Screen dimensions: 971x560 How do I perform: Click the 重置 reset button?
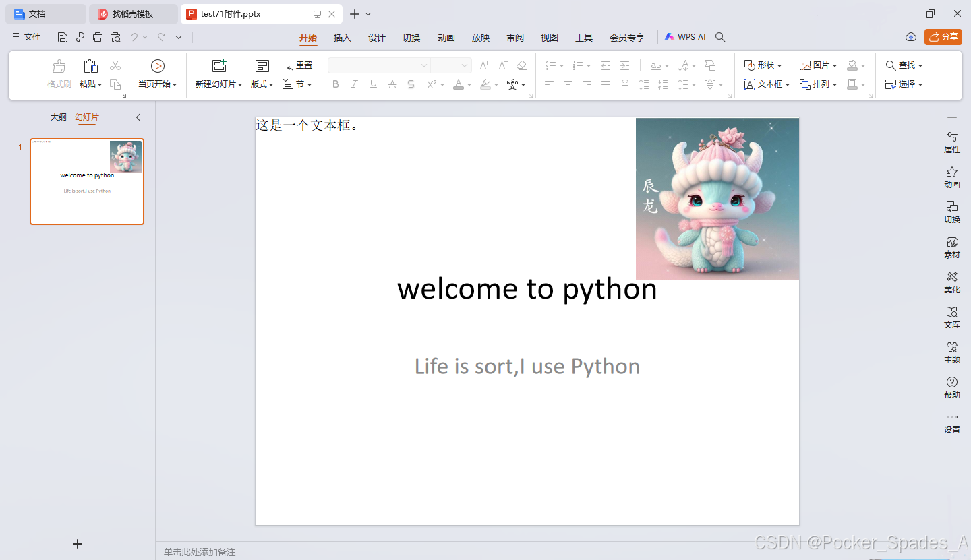(x=297, y=65)
